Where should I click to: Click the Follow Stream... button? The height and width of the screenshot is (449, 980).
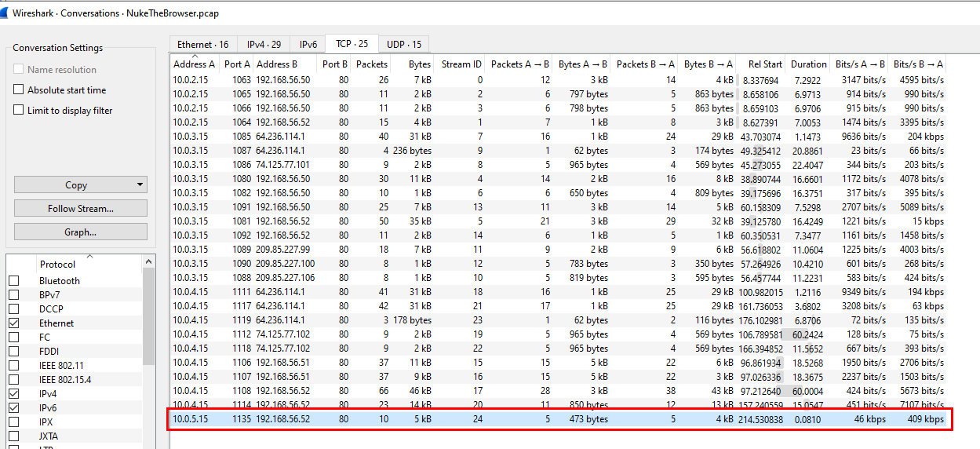[x=80, y=209]
